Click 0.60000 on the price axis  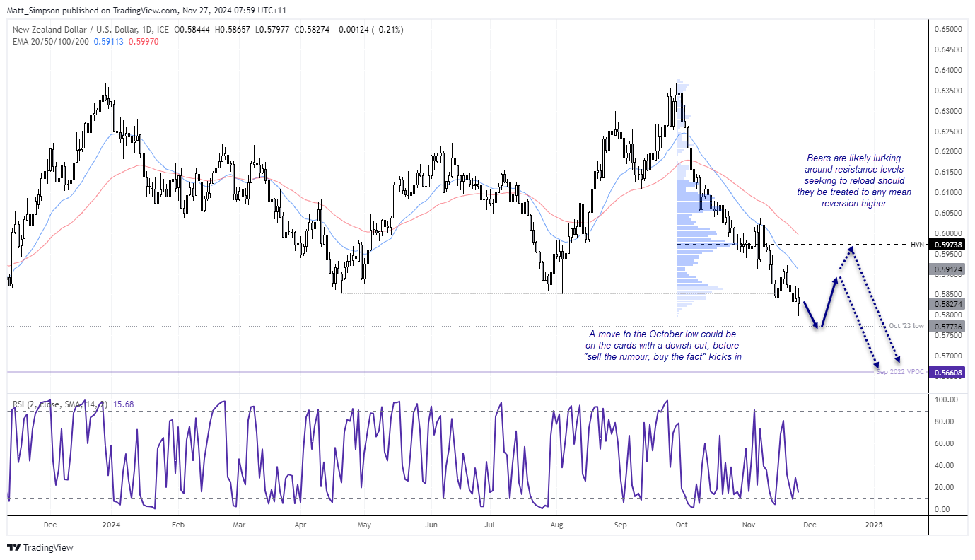pos(947,233)
